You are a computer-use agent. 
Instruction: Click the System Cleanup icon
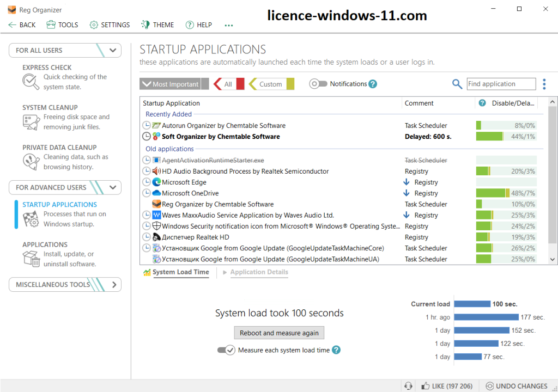30,122
